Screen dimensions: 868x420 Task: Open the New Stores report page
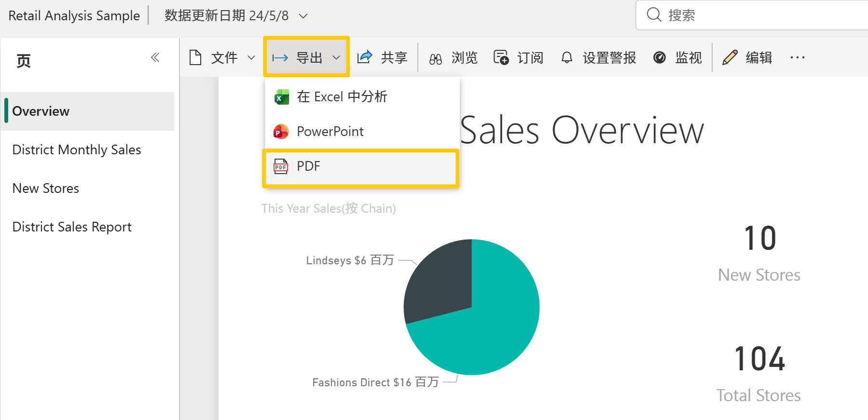coord(45,188)
